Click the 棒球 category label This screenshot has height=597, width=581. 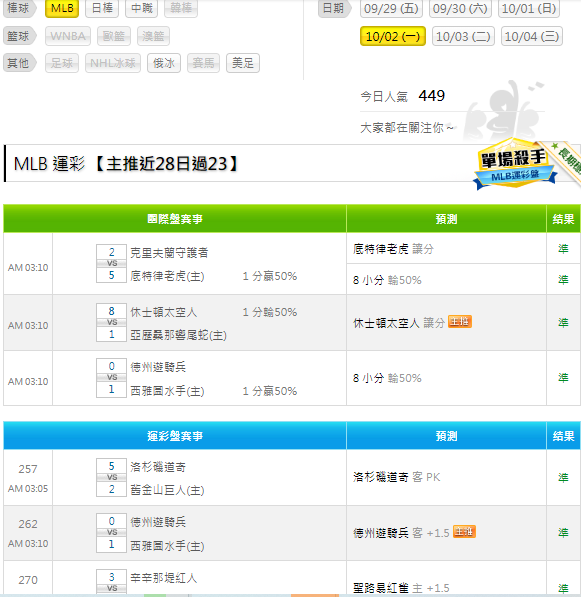point(19,8)
